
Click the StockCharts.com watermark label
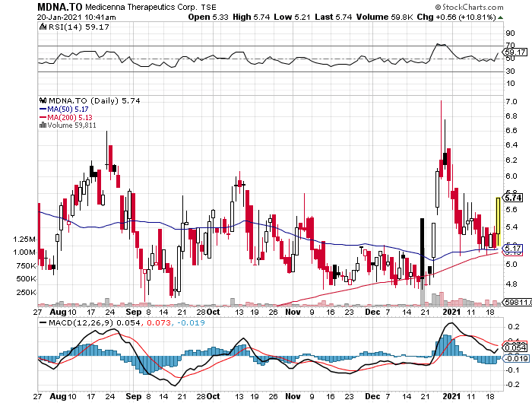[x=469, y=7]
